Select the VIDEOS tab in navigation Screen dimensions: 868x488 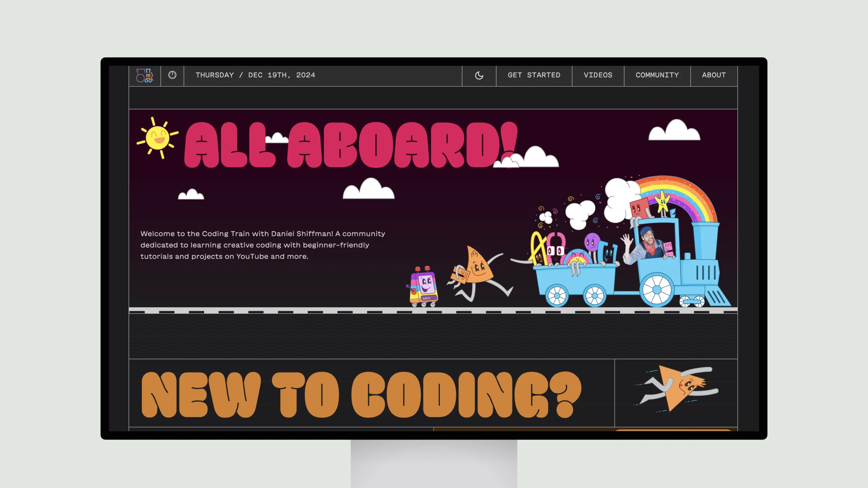(598, 75)
